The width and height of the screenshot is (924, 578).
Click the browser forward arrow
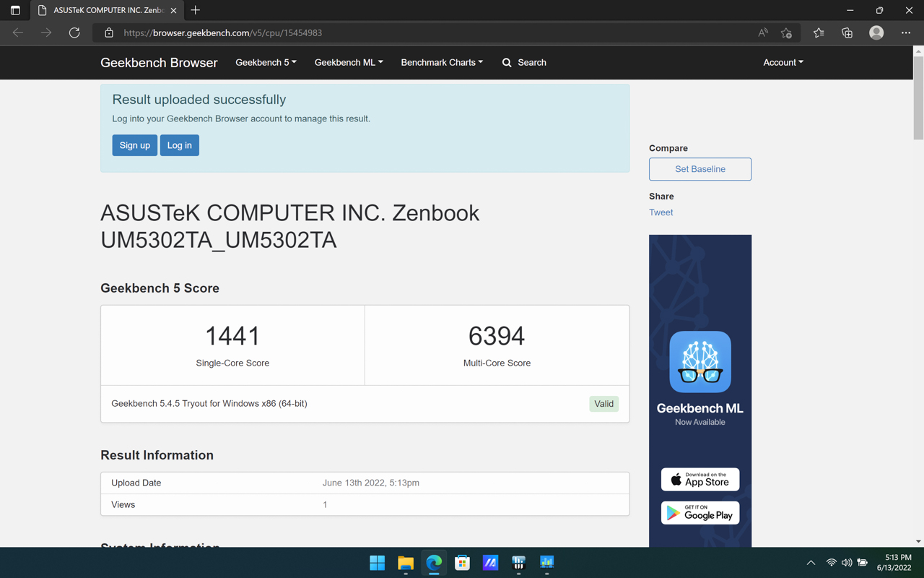(x=46, y=33)
